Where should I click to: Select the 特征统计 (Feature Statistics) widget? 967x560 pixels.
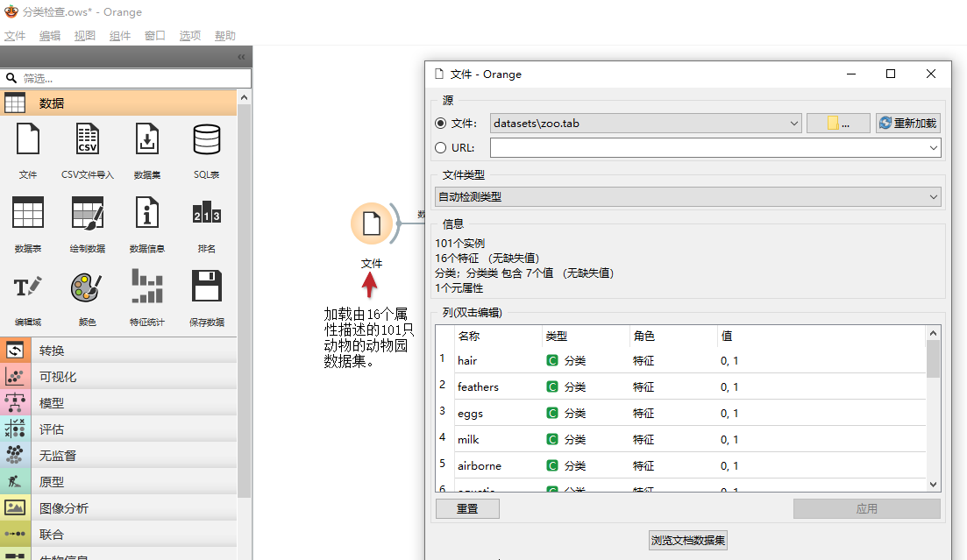coord(146,287)
